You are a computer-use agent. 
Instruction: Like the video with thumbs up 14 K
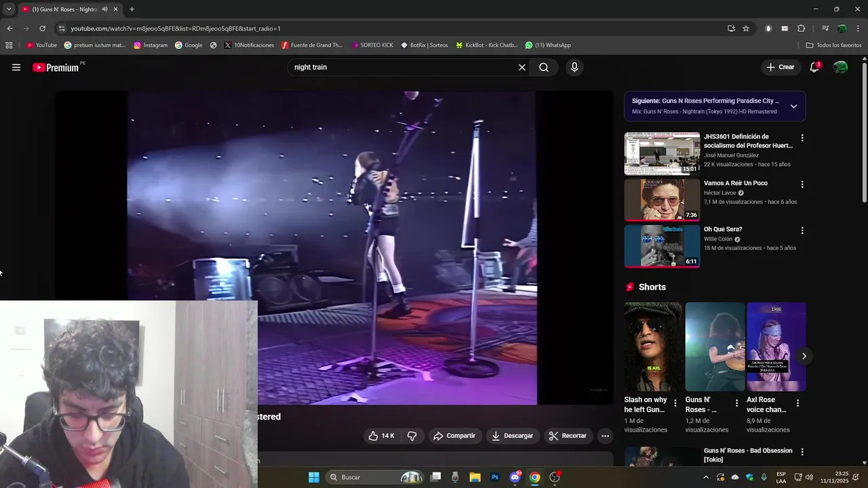(381, 436)
